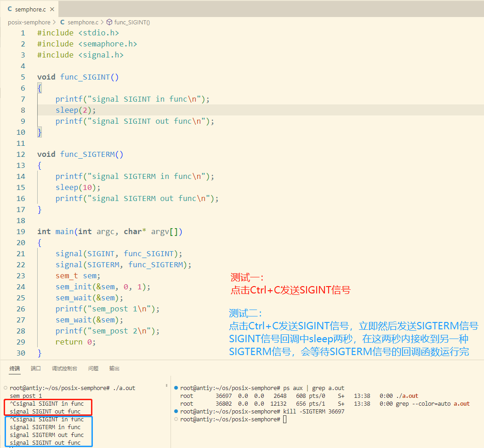Screen dimensions: 484x448
Task: Click 'sem_post 1' output in the left terminal
Action: 26,396
